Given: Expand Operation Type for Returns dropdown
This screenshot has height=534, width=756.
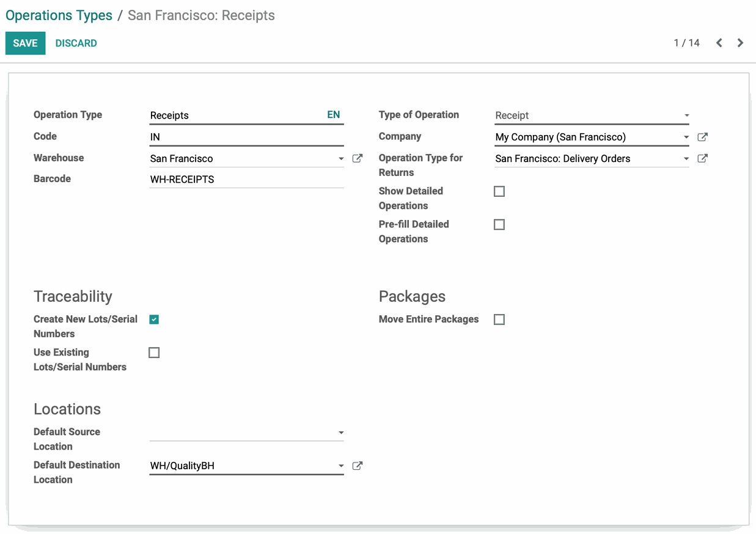Looking at the screenshot, I should click(x=686, y=159).
